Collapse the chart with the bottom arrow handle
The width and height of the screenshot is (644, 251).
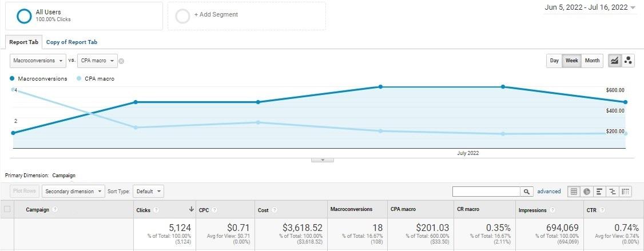point(323,160)
